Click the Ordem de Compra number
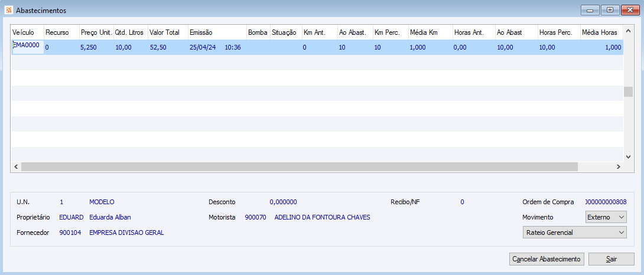Screen dimensions: 644x275 coord(606,202)
